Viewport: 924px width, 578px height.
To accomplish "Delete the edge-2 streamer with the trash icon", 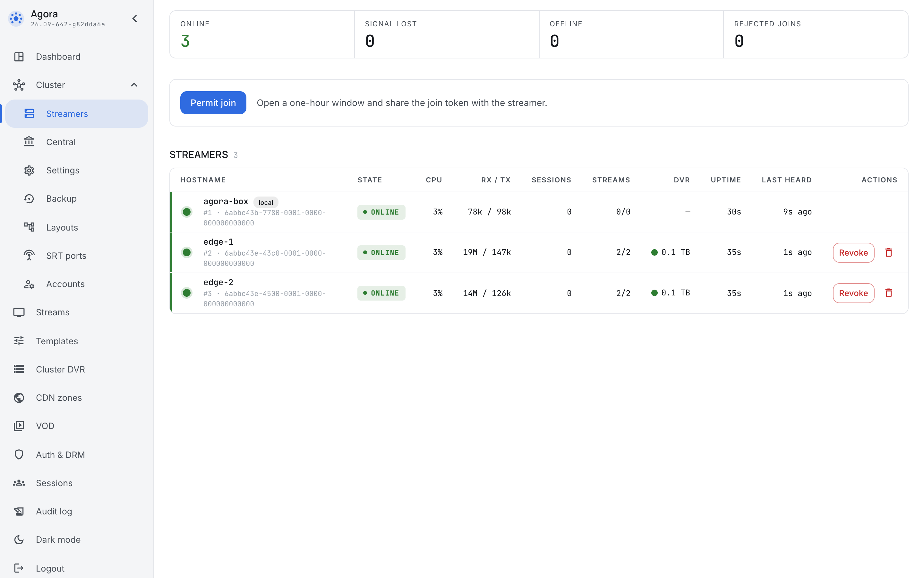I will coord(888,293).
